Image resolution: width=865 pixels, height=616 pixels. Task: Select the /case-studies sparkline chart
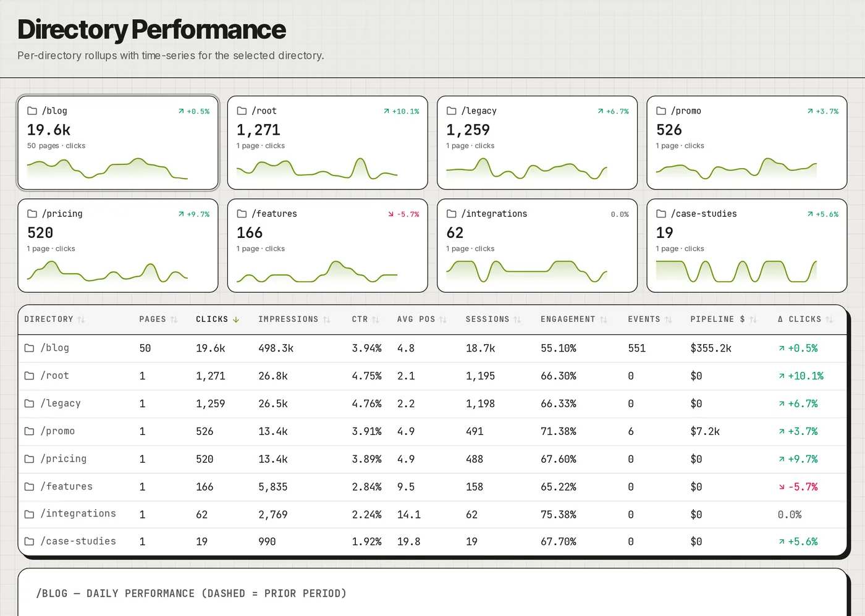736,271
